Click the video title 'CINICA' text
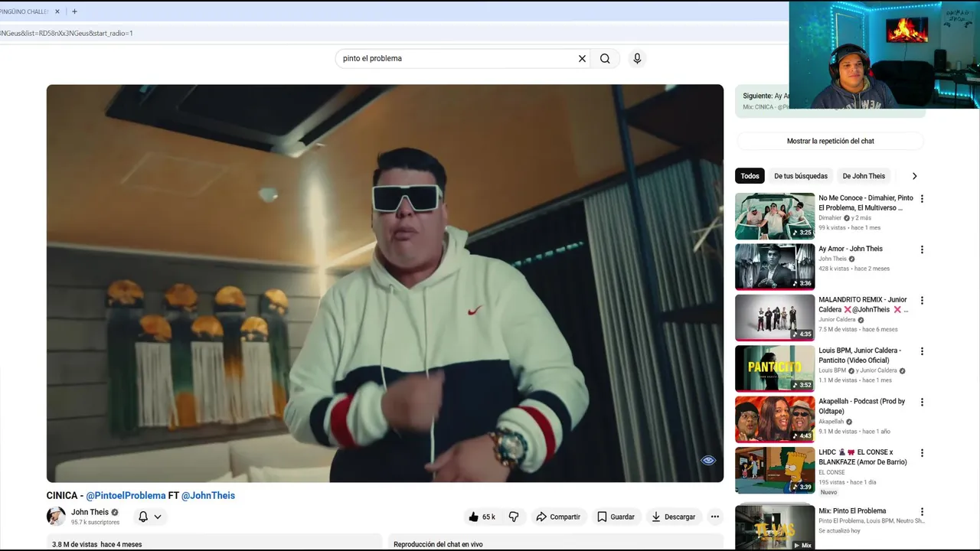The height and width of the screenshot is (551, 980). pyautogui.click(x=62, y=495)
